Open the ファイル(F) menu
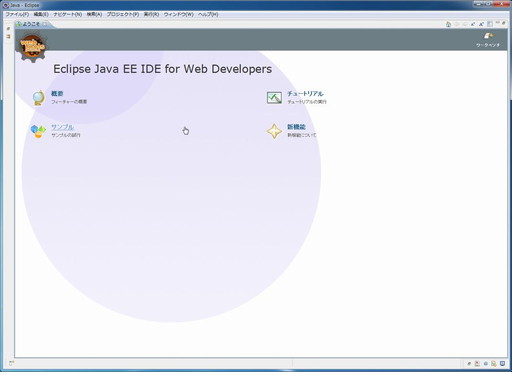The image size is (512, 372). click(17, 14)
